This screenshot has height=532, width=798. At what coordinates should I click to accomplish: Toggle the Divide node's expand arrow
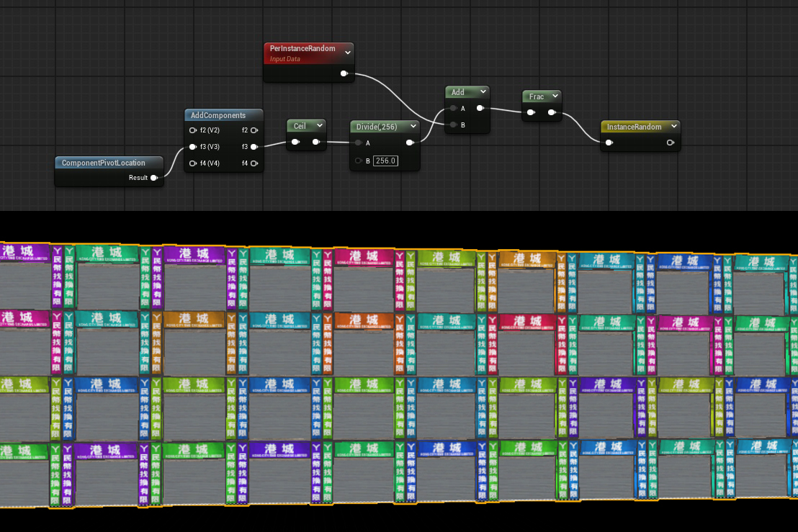tap(413, 127)
